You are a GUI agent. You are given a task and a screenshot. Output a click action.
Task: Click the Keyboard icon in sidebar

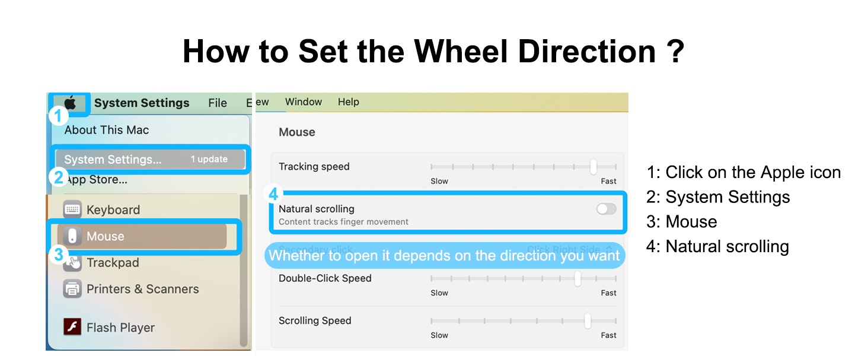[x=72, y=209]
